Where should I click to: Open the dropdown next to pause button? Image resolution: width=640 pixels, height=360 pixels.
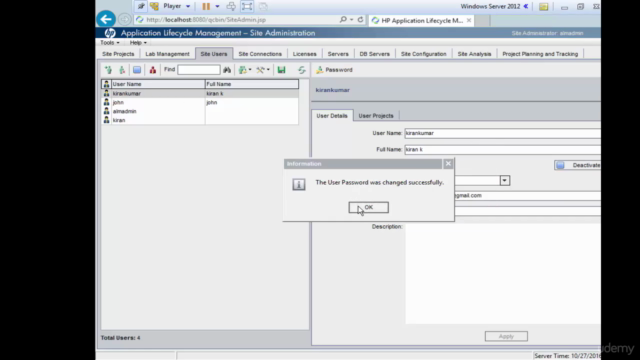pyautogui.click(x=217, y=7)
